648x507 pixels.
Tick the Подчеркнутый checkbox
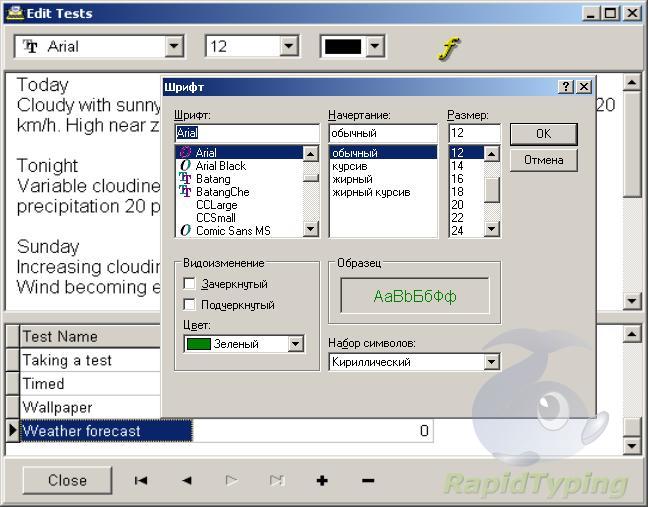(x=189, y=305)
